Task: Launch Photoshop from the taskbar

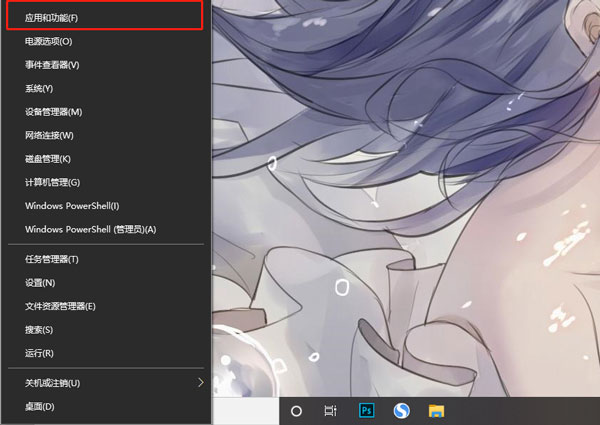Action: coord(366,411)
